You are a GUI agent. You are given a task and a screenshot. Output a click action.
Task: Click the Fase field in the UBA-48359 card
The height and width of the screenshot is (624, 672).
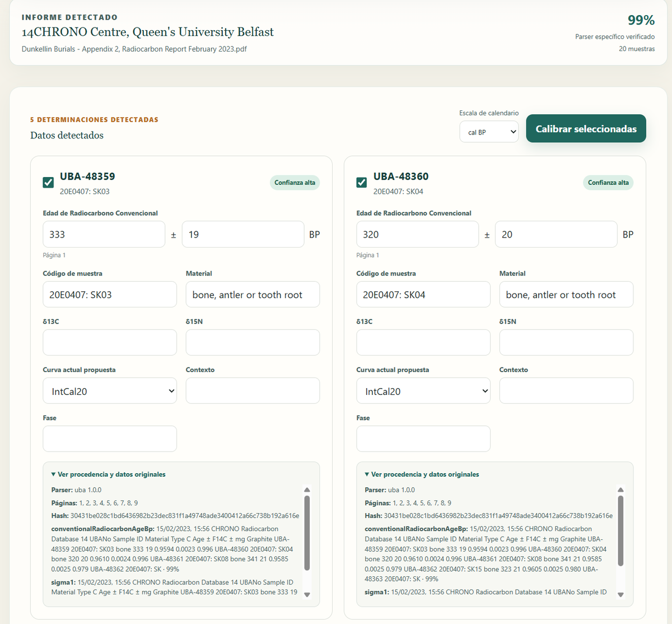click(110, 439)
